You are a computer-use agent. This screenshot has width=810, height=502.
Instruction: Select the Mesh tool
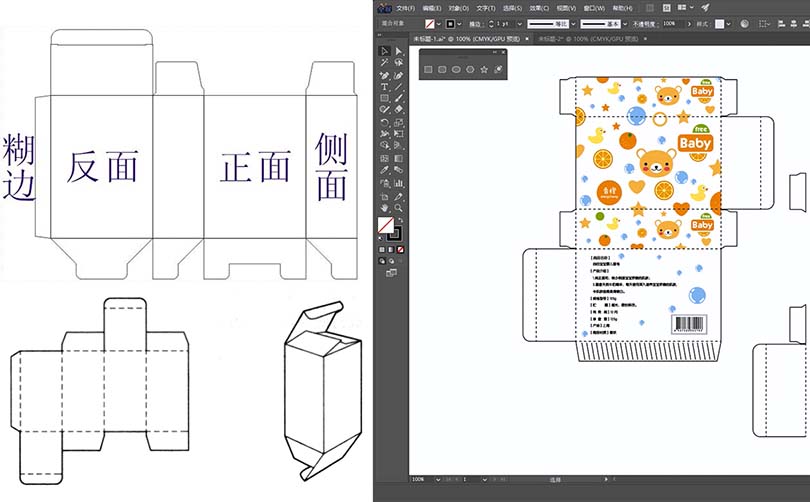coord(384,159)
